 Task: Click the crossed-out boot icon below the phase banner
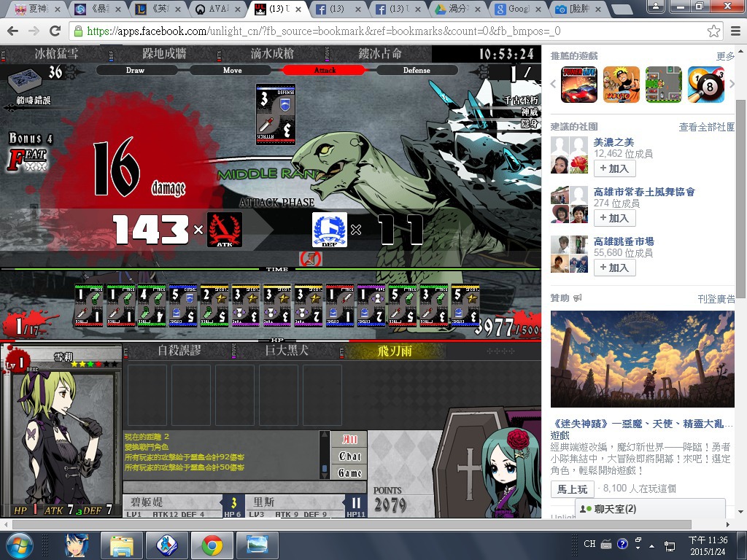[310, 259]
